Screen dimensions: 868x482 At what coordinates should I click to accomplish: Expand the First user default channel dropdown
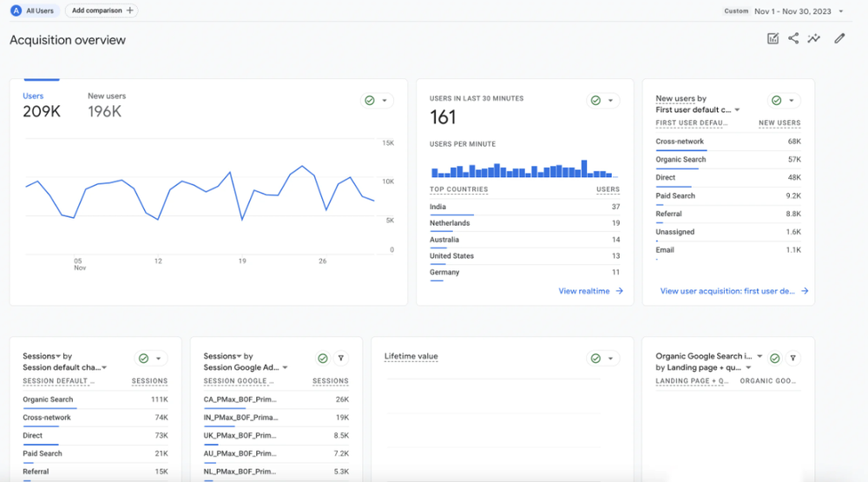tap(737, 109)
